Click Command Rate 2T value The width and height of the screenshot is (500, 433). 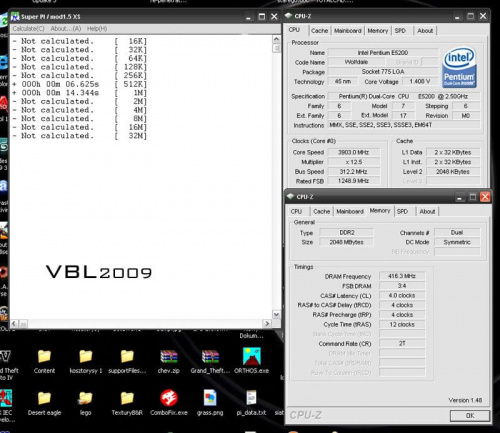402,343
